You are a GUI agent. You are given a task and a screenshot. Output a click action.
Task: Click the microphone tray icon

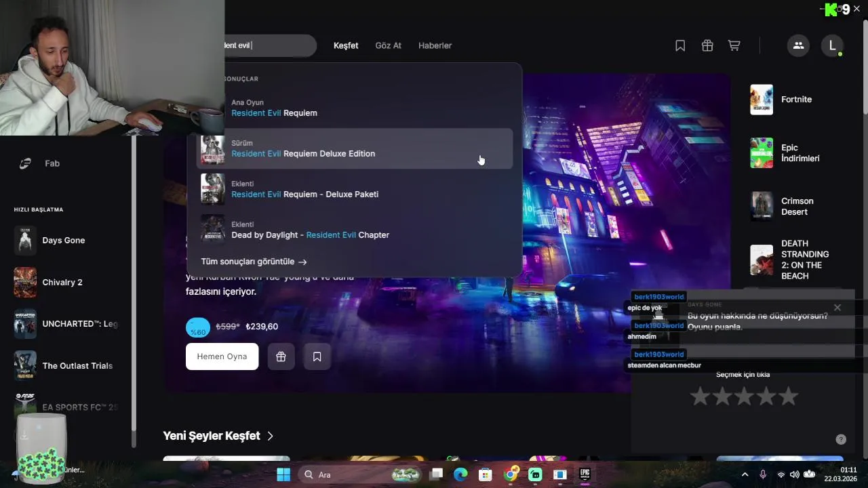click(x=764, y=474)
